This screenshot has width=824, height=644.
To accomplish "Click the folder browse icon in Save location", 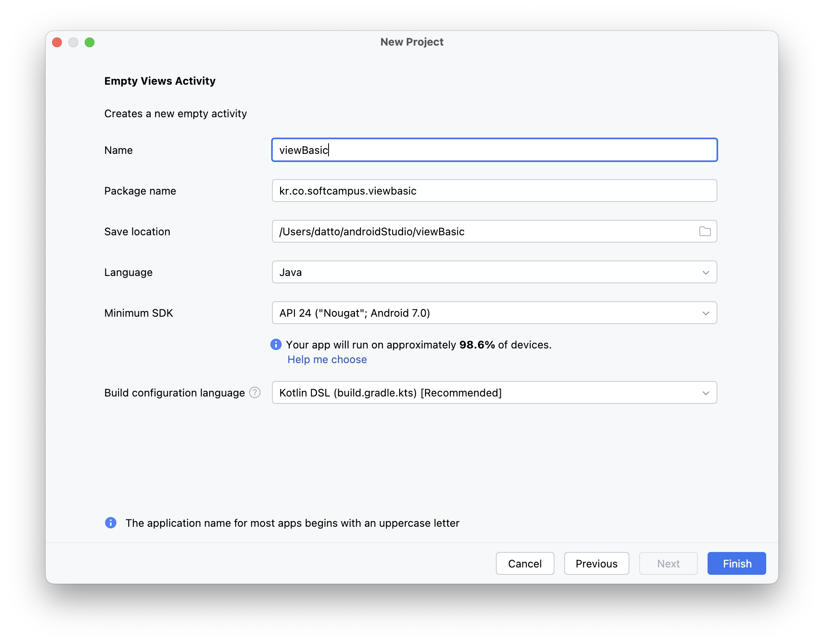I will (x=705, y=231).
